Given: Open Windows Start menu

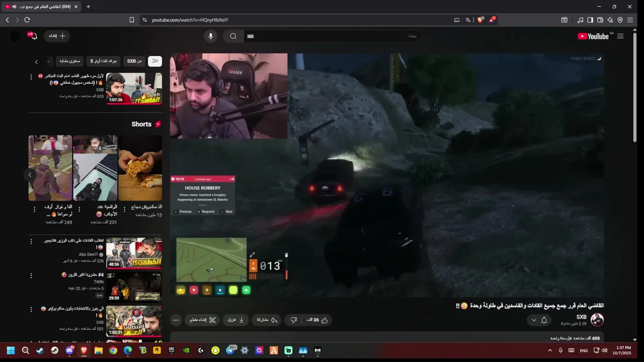Looking at the screenshot, I should click(x=11, y=350).
